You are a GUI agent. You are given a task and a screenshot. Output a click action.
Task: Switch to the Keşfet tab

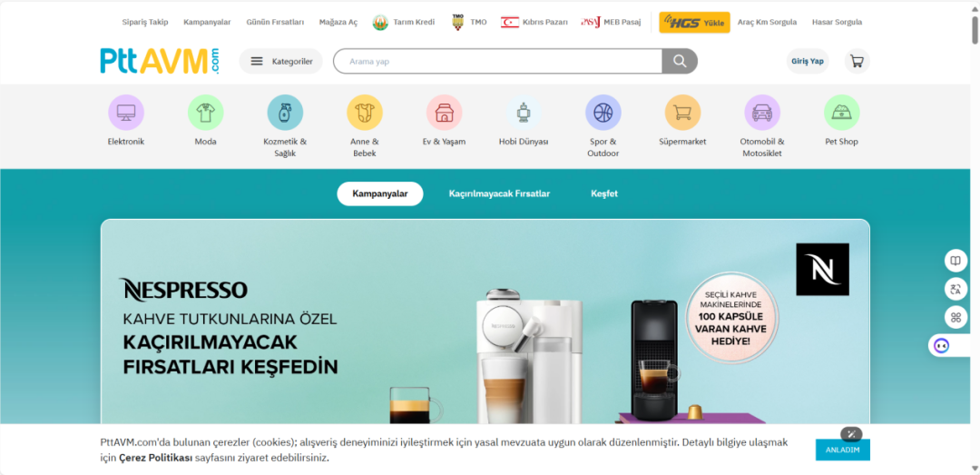coord(604,194)
